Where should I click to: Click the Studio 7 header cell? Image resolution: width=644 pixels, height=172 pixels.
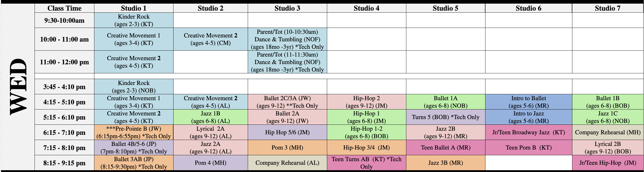point(607,8)
